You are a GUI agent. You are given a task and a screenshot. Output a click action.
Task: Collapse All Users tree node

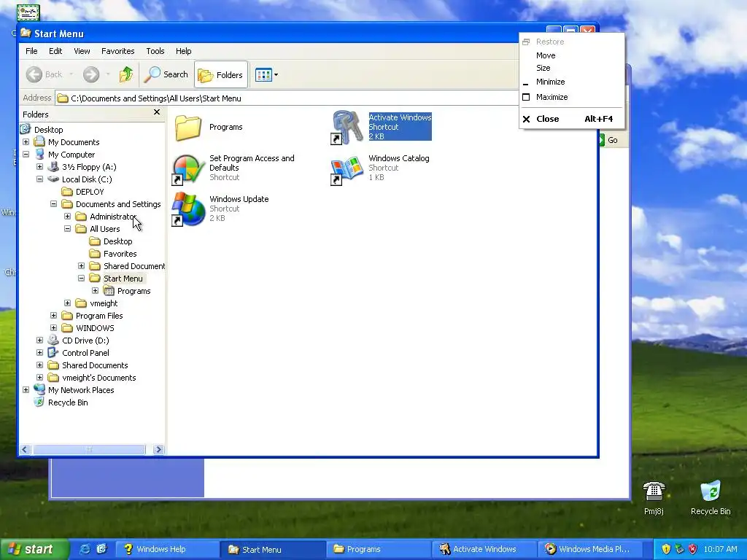click(67, 228)
